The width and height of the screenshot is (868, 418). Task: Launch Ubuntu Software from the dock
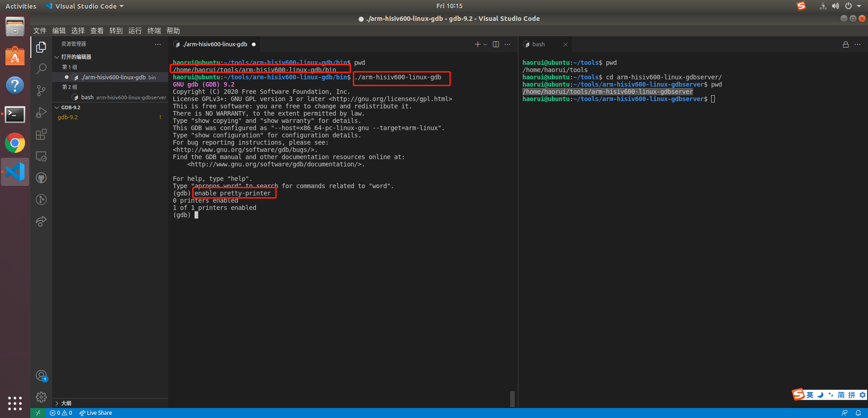click(15, 56)
